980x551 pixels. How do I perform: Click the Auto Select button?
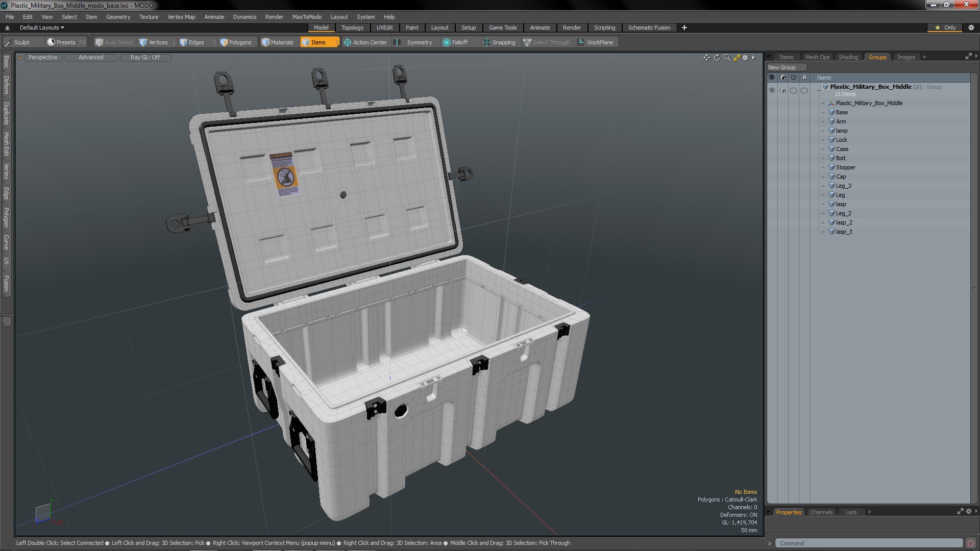[114, 42]
